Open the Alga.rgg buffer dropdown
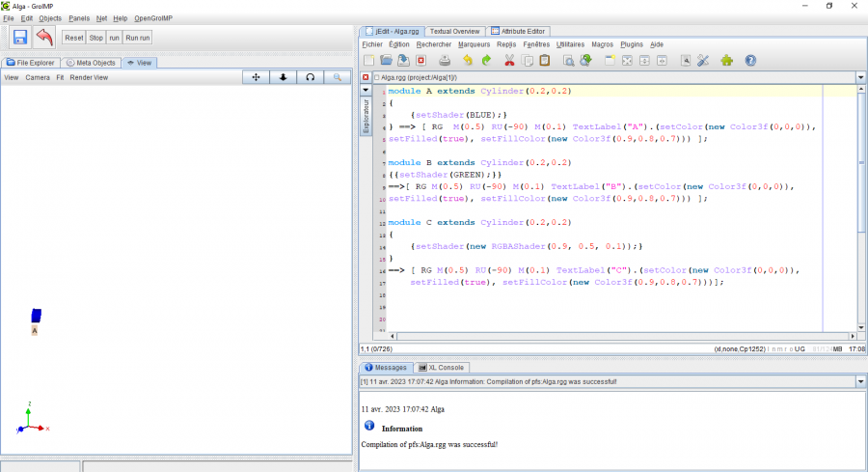 pyautogui.click(x=860, y=77)
